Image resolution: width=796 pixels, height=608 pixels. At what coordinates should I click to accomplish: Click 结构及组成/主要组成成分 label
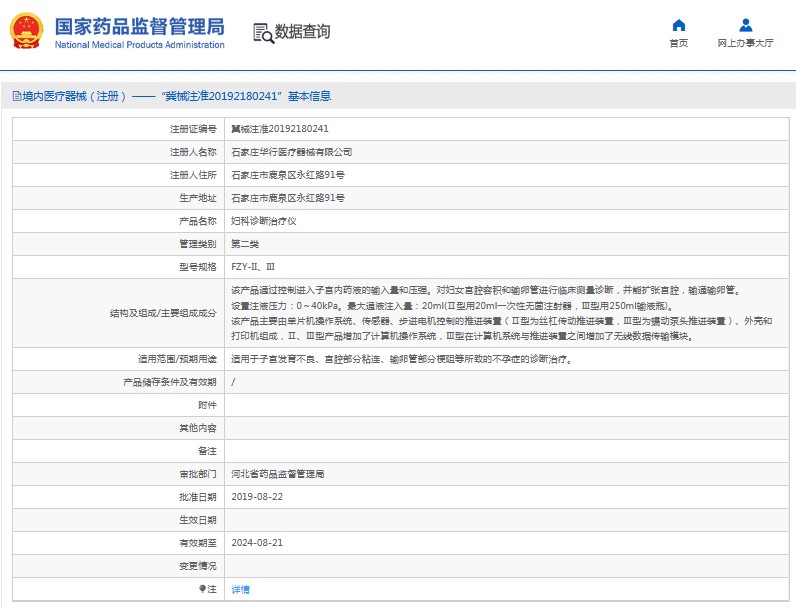[163, 313]
